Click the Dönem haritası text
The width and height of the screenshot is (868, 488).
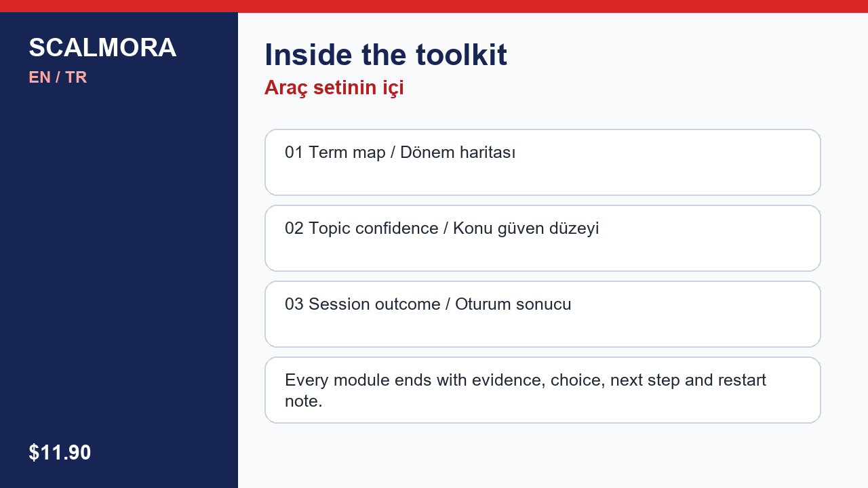click(458, 152)
